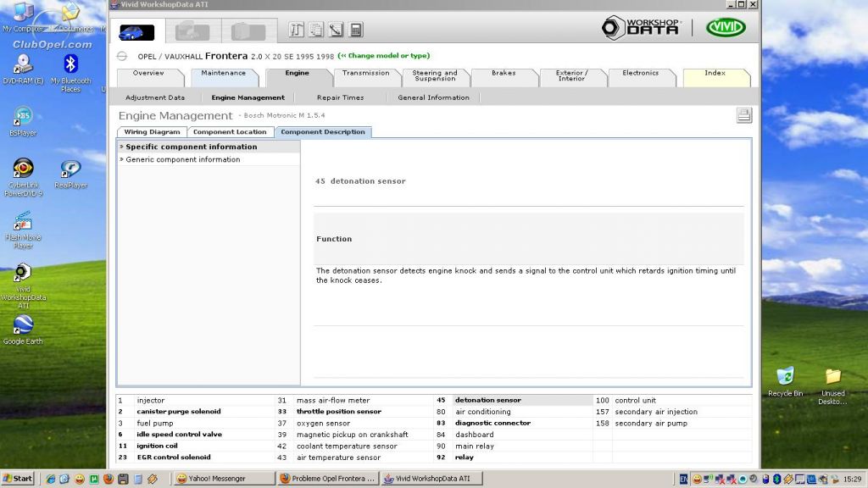Screen dimensions: 868x488
Task: Open Google Earth desktop icon
Action: pyautogui.click(x=23, y=330)
